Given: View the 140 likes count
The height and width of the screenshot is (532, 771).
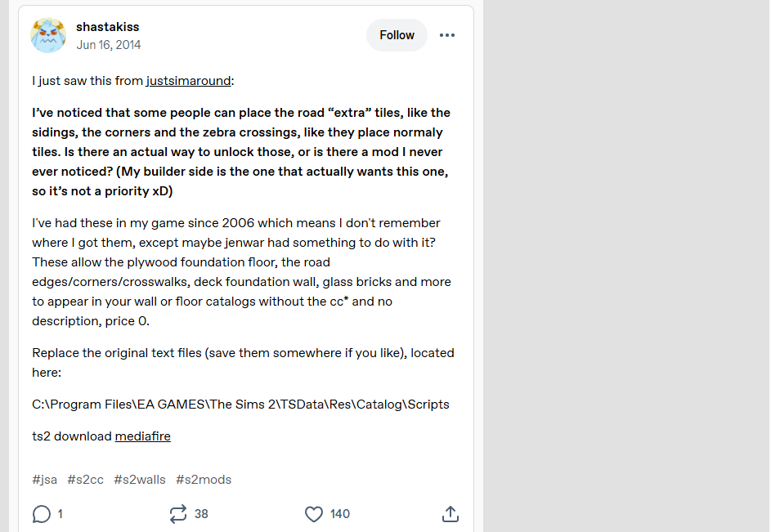Looking at the screenshot, I should tap(340, 514).
